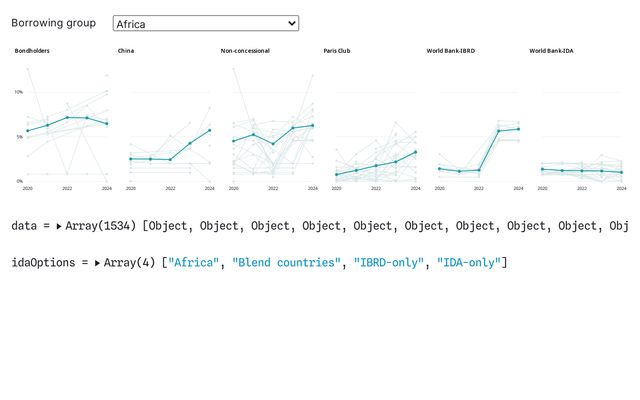Click the idaOptions variable name
640x400 pixels.
click(43, 263)
